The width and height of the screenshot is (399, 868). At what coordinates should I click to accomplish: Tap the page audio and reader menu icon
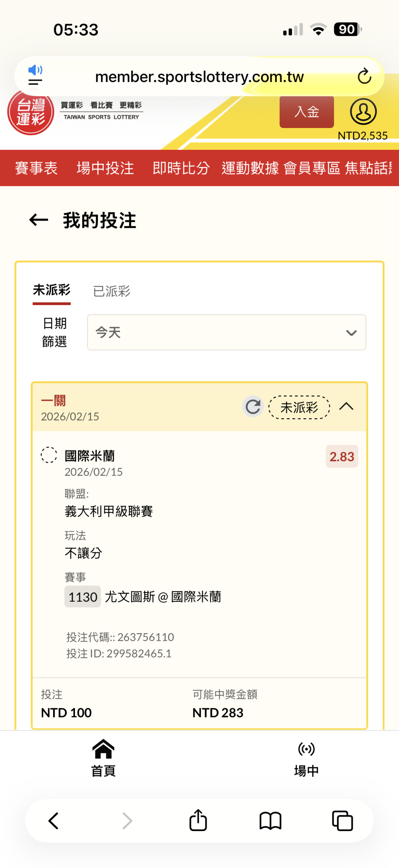pyautogui.click(x=35, y=75)
